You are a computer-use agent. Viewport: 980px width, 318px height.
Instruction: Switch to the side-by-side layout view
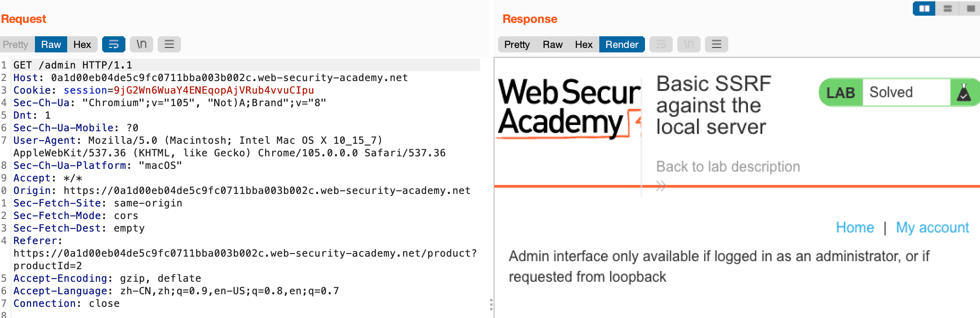924,9
